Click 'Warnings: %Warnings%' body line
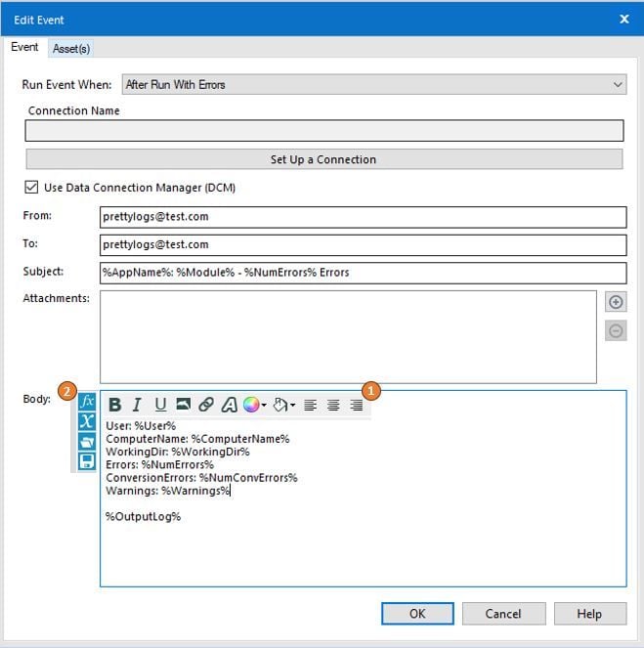Viewport: 644px width, 648px height. pos(168,491)
